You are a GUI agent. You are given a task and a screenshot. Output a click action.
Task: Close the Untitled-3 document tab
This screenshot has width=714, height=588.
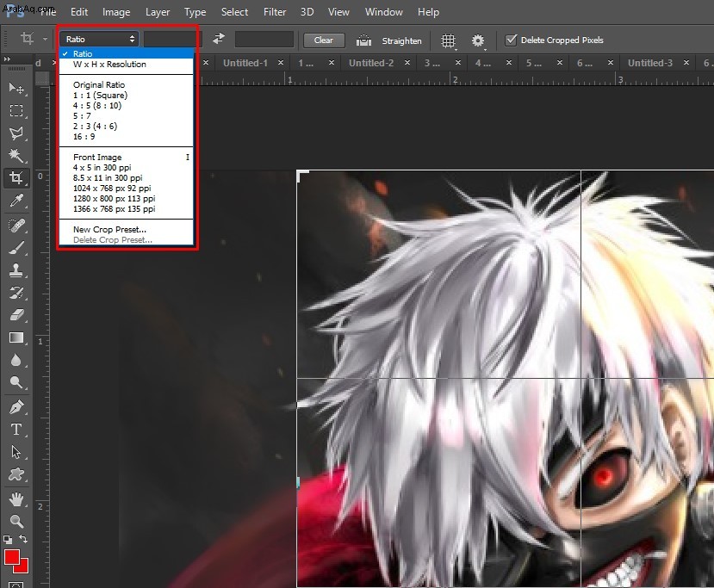686,63
